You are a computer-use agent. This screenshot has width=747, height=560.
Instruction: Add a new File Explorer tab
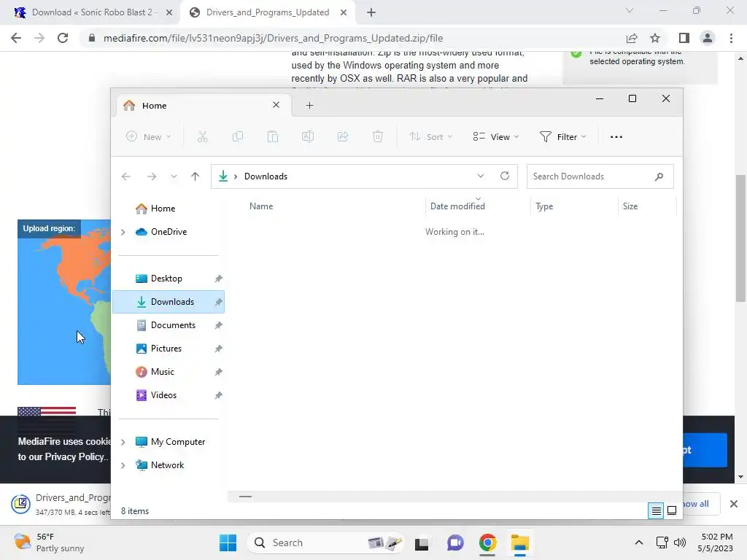coord(309,105)
